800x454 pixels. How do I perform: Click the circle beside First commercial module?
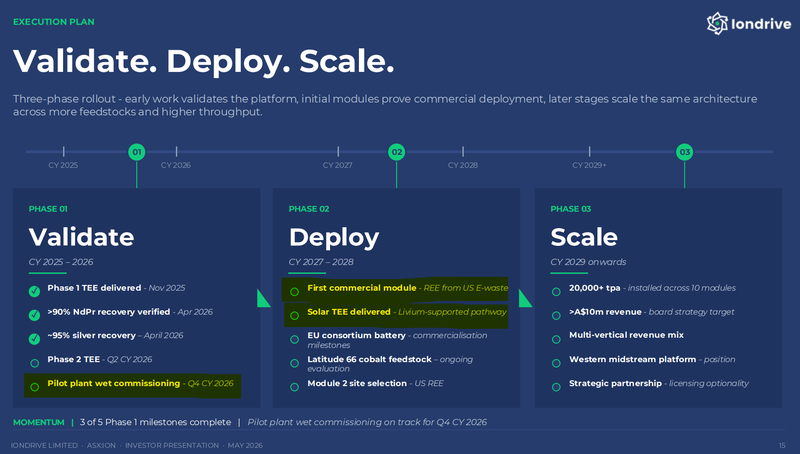[294, 292]
